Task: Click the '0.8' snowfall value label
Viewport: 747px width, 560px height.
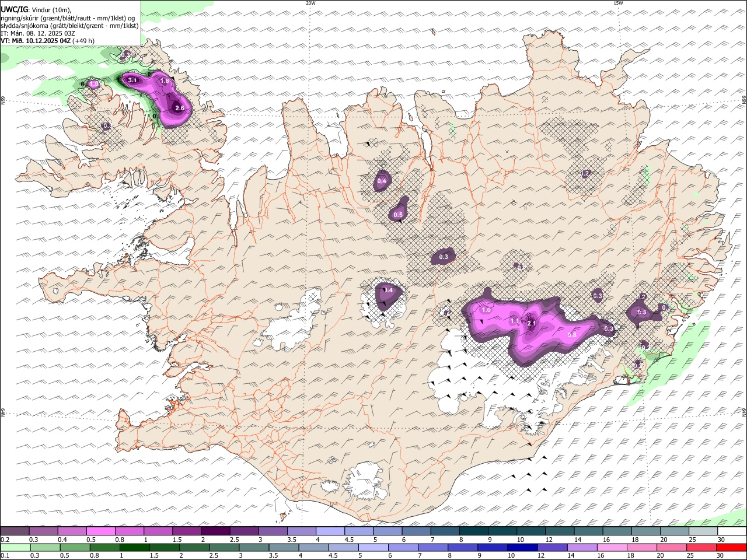Action: pos(572,335)
